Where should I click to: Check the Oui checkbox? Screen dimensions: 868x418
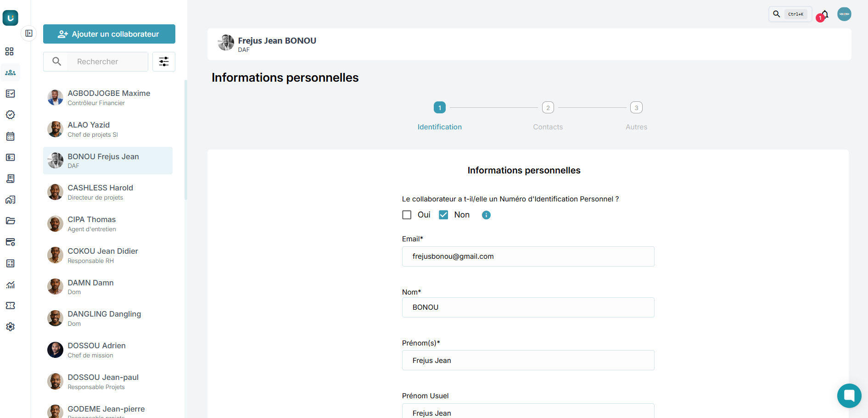tap(407, 215)
